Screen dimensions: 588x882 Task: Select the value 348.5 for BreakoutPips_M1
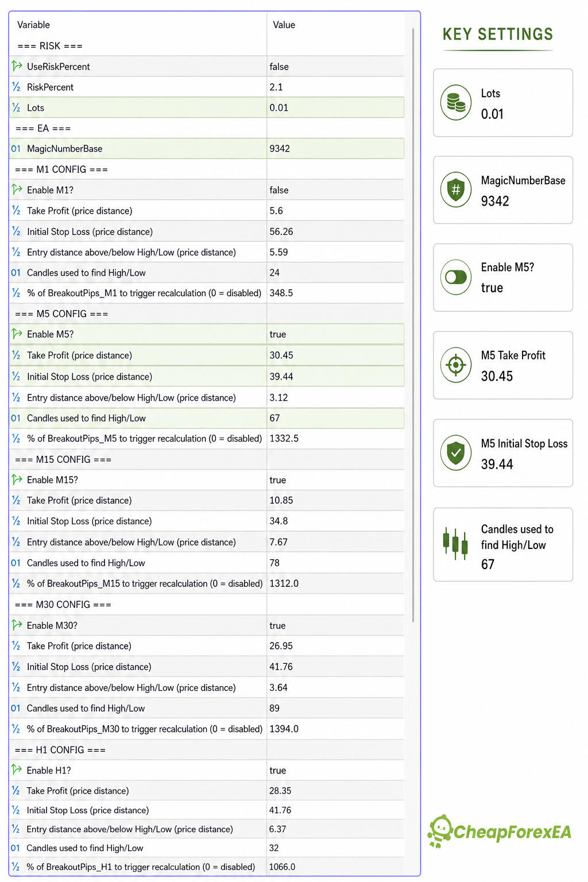[281, 293]
